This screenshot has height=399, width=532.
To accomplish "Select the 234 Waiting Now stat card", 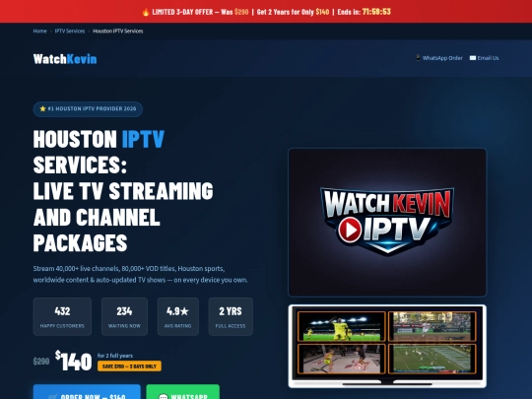I will point(124,316).
